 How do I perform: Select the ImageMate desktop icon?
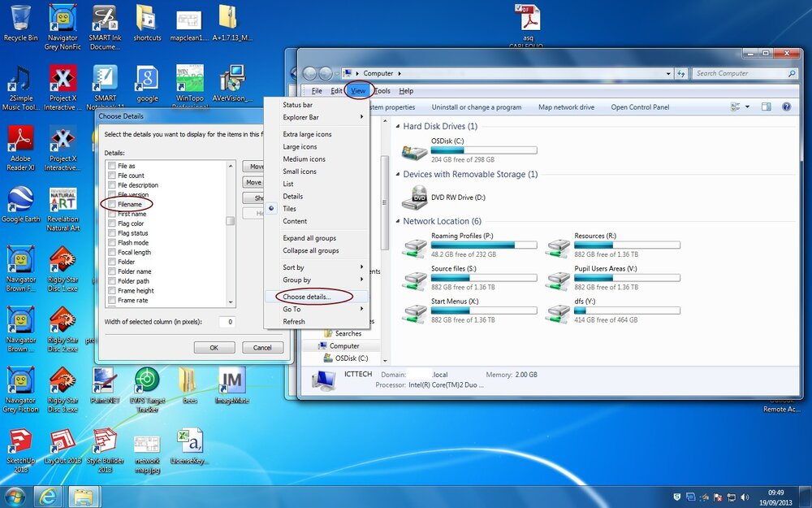click(x=231, y=385)
